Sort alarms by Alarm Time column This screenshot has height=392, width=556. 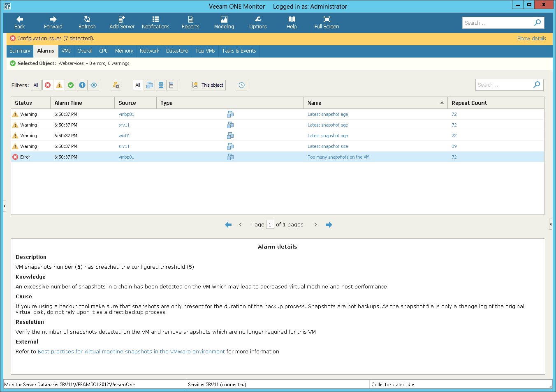point(82,103)
